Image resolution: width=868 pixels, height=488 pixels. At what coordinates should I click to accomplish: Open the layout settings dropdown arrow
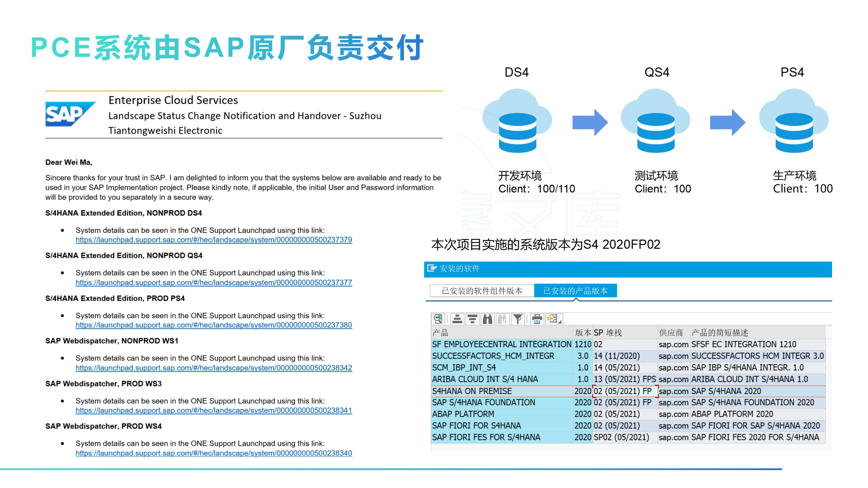[x=560, y=322]
